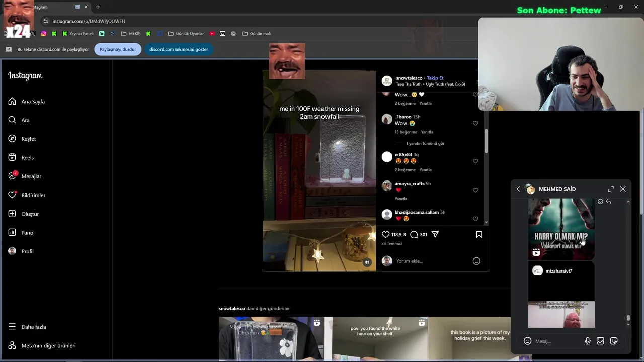Expand the chat window to full view
The width and height of the screenshot is (644, 362).
coord(611,189)
